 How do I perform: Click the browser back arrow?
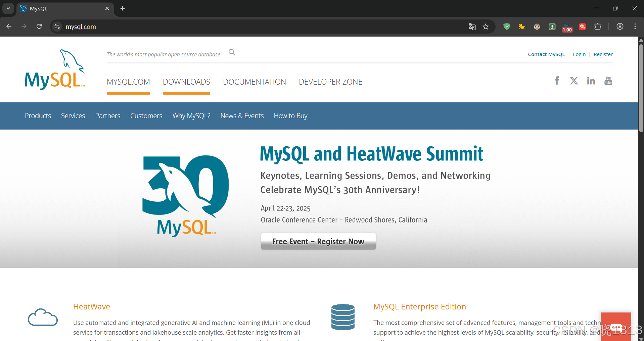9,27
